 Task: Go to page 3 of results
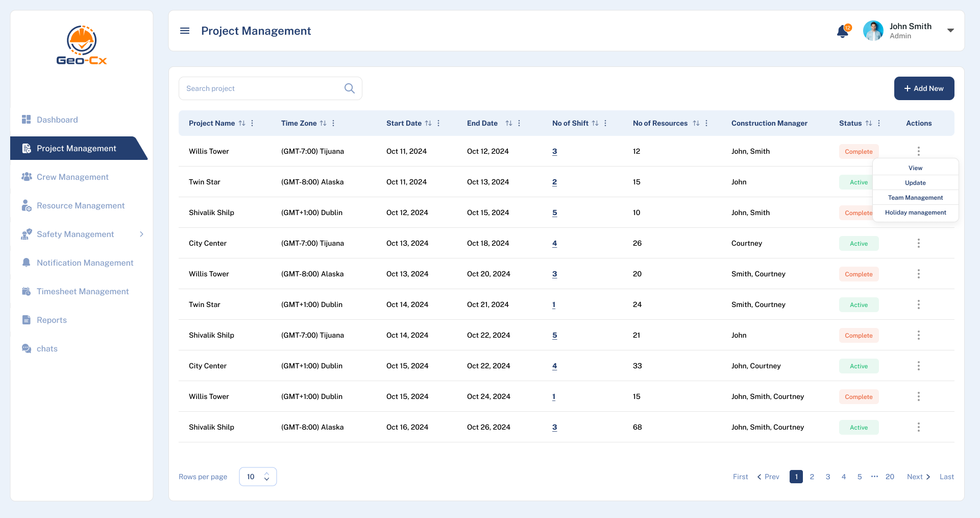828,477
